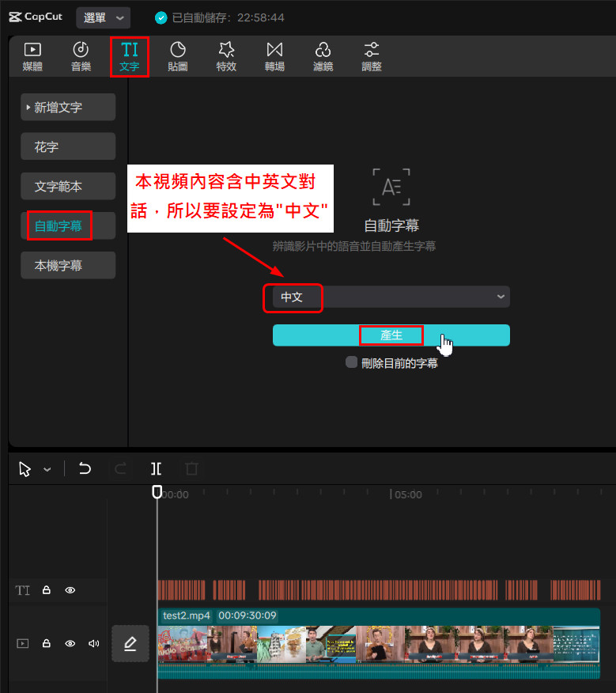Click the trash delete icon in timeline

click(191, 468)
